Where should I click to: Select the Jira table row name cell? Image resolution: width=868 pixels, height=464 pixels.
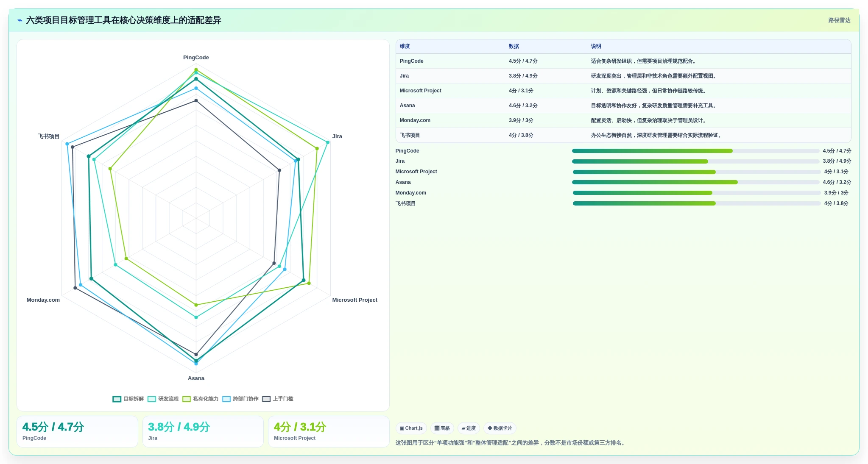pos(404,76)
